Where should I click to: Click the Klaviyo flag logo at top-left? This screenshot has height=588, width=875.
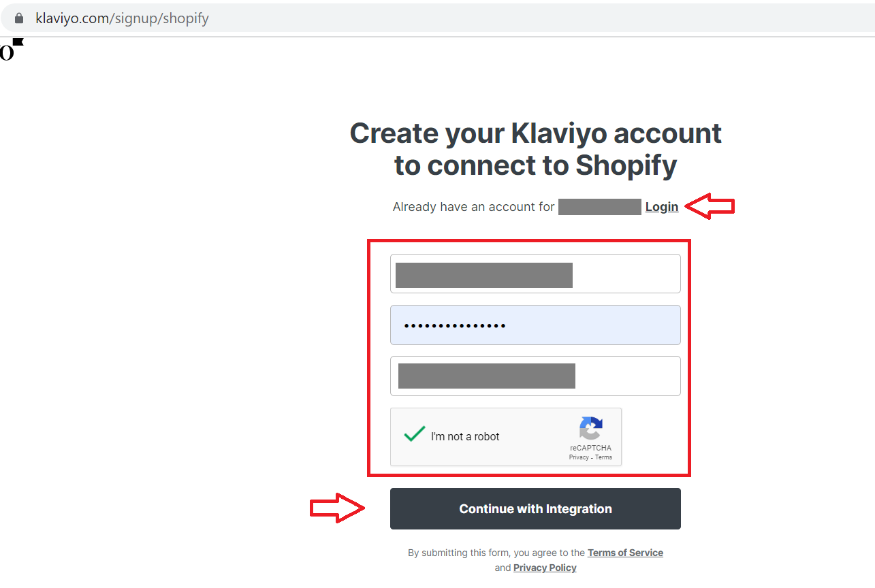(12, 50)
